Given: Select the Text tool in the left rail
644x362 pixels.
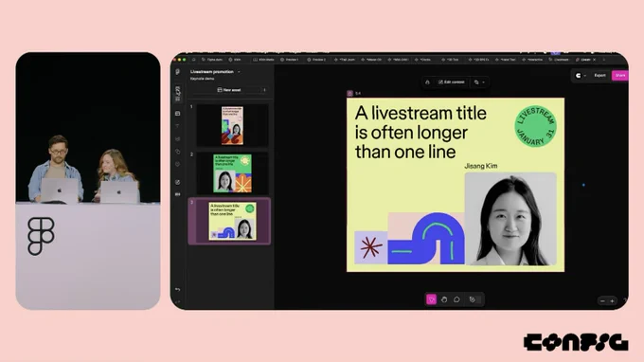Looking at the screenshot, I should (x=177, y=126).
